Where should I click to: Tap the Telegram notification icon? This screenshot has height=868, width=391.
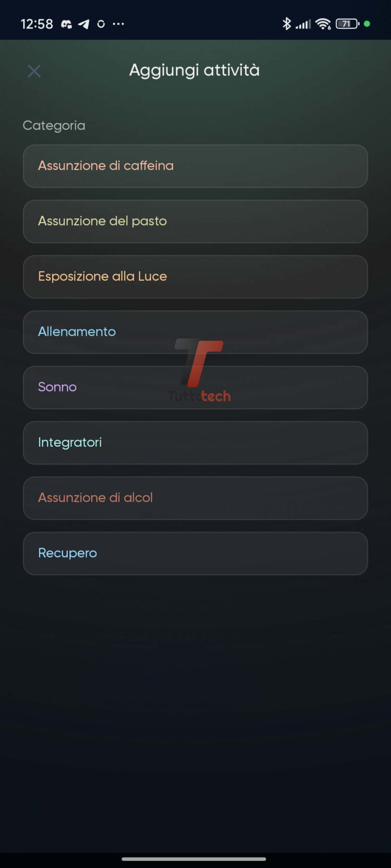[x=83, y=24]
